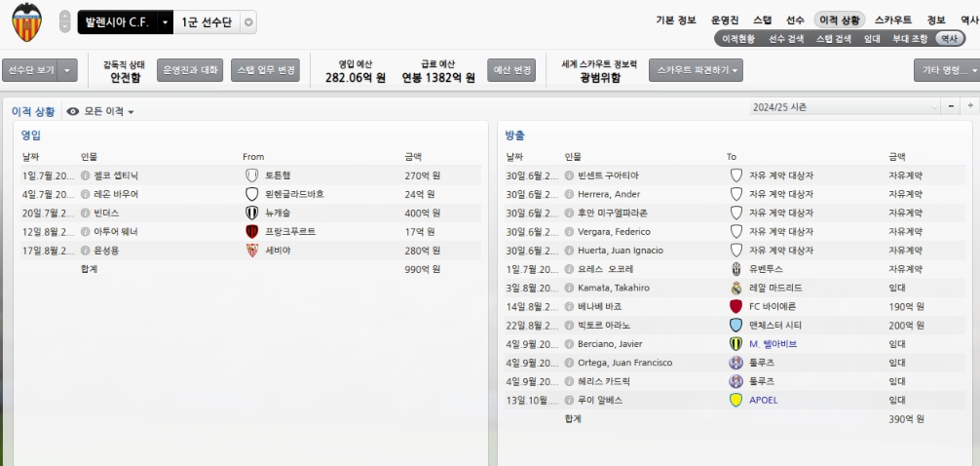Click the FC Bayern club badge
The height and width of the screenshot is (466, 980).
(736, 306)
